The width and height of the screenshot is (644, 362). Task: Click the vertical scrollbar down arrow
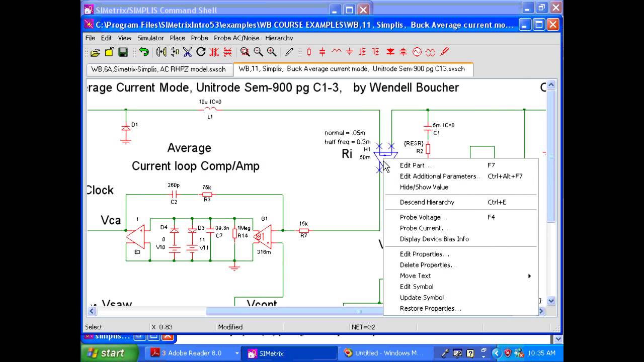(551, 301)
